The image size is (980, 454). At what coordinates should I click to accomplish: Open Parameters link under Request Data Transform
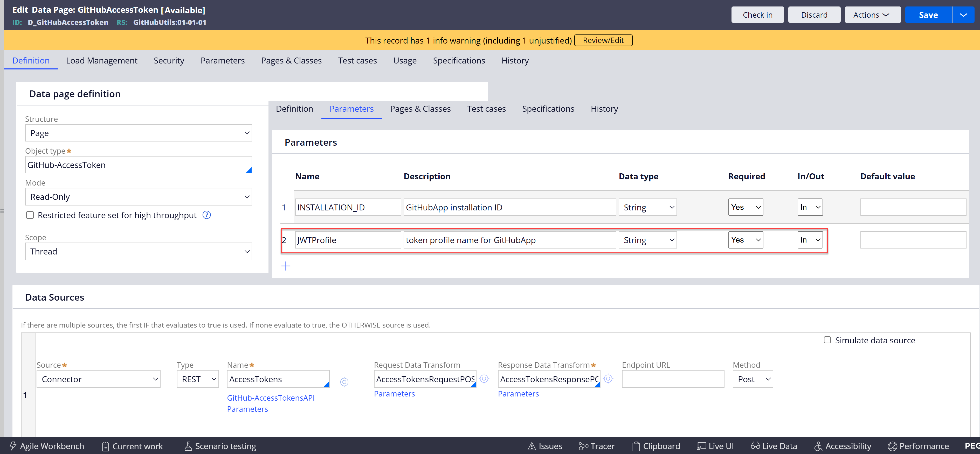point(394,394)
